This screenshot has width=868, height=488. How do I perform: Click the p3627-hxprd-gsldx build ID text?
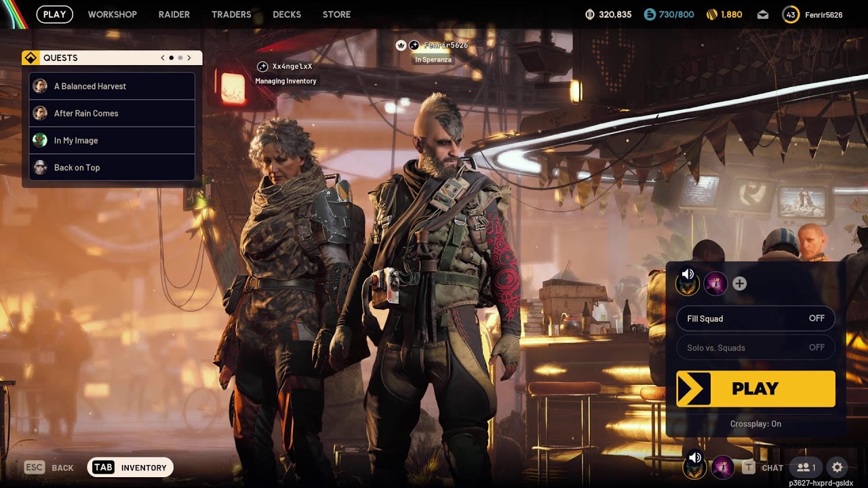click(x=821, y=483)
